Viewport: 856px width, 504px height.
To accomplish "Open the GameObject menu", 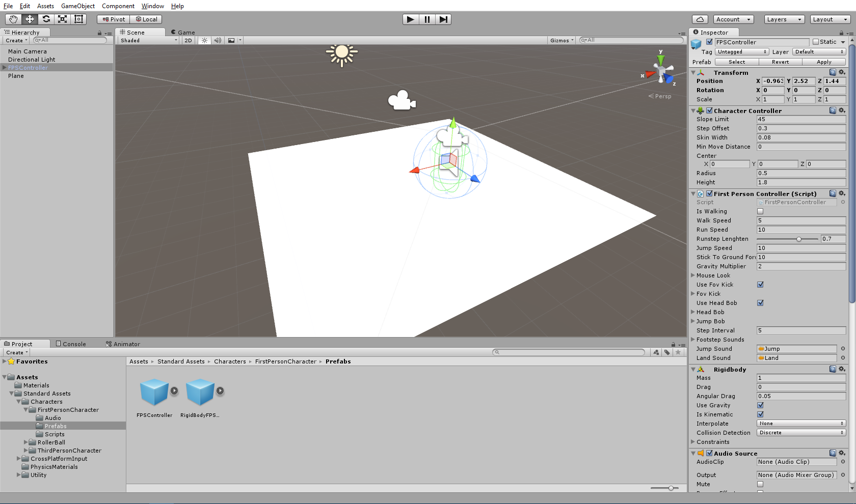I will pyautogui.click(x=78, y=6).
